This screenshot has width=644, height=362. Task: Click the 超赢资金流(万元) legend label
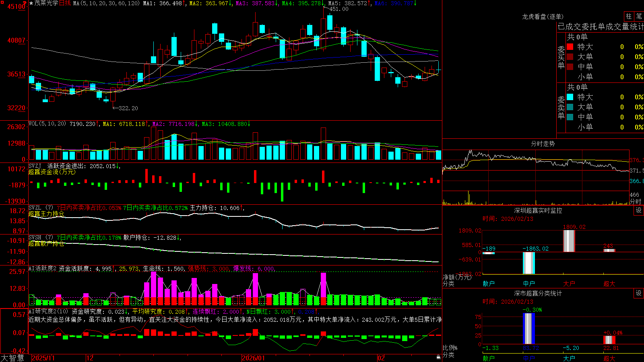52,172
